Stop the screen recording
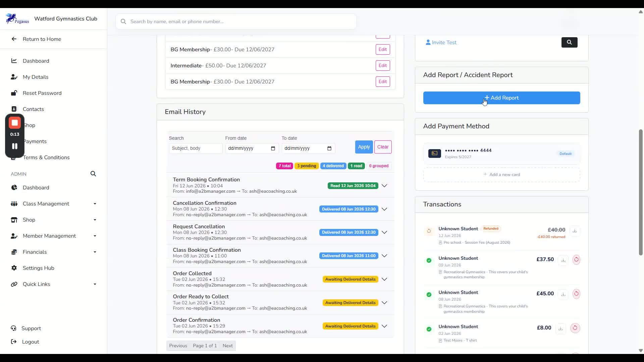 click(x=15, y=123)
